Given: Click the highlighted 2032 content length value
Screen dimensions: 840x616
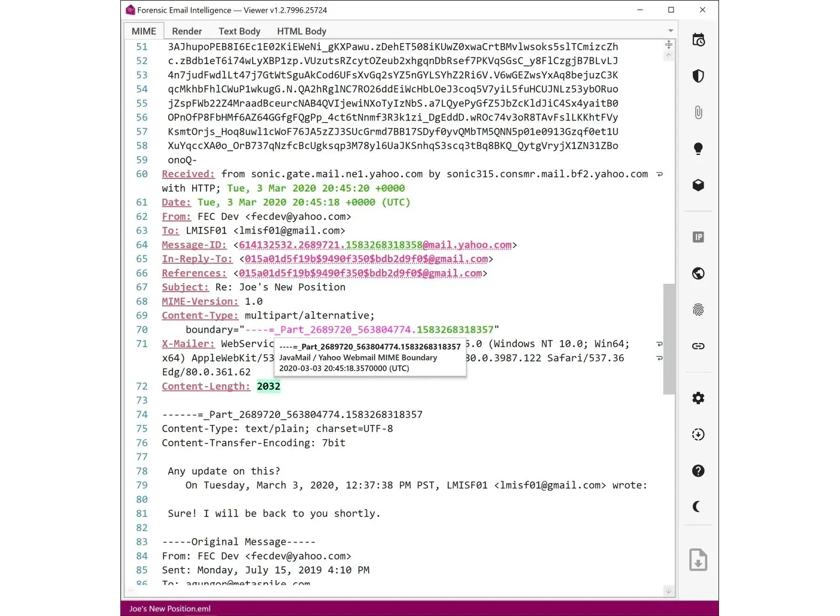Looking at the screenshot, I should point(268,387).
